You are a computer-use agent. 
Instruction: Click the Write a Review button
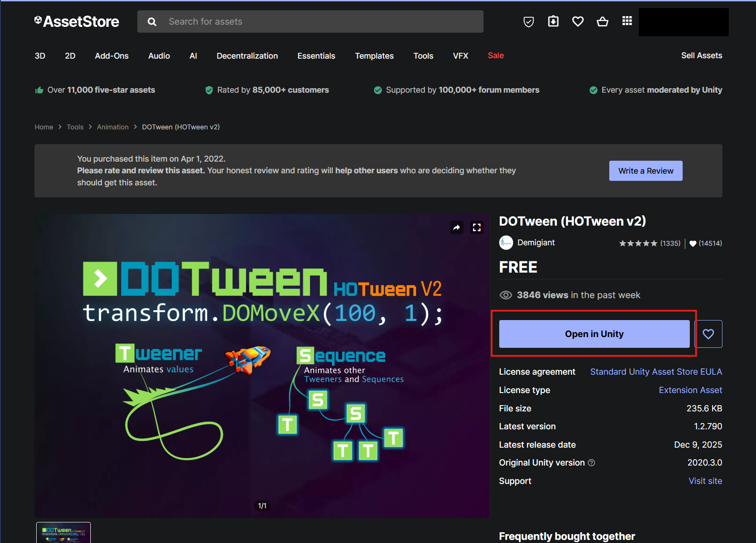(x=646, y=171)
